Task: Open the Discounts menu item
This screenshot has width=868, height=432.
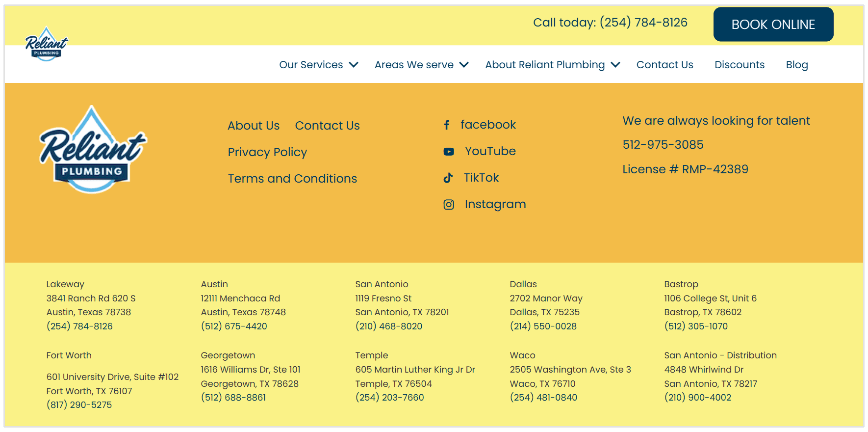Action: (x=739, y=65)
